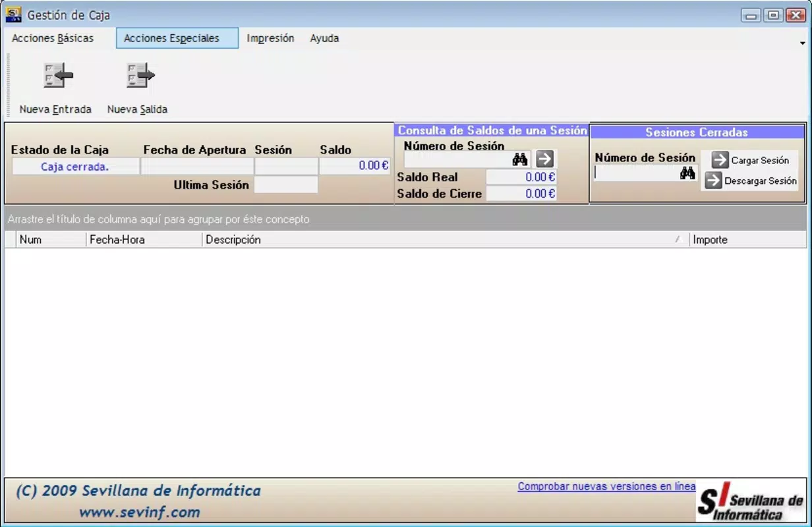Click the Saldo Real value field
Image resolution: width=812 pixels, height=527 pixels.
521,177
